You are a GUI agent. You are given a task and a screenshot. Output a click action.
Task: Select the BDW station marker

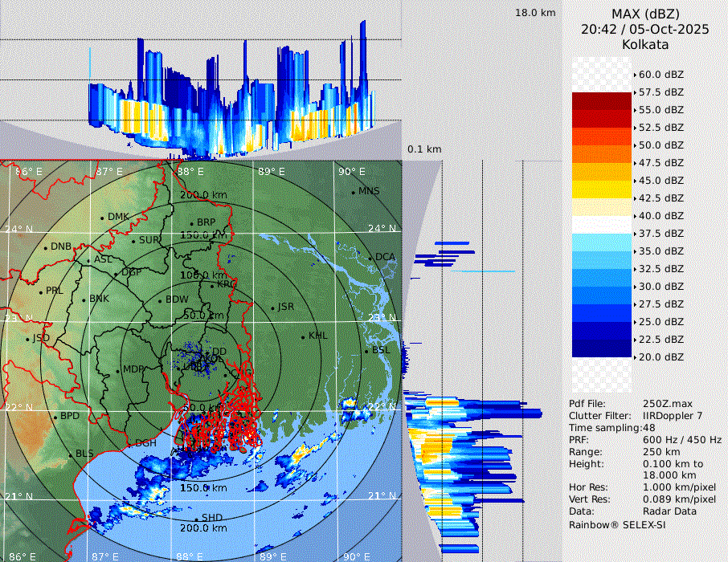[160, 301]
